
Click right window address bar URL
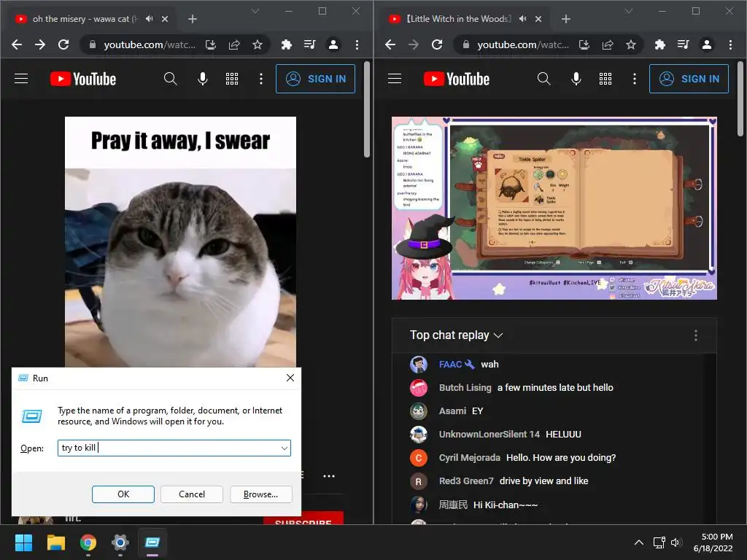point(522,44)
